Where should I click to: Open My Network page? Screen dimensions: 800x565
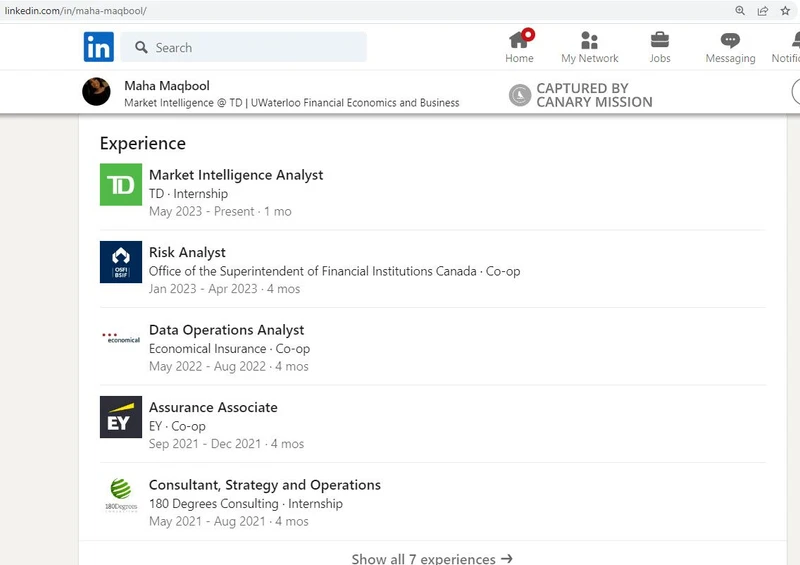[589, 46]
